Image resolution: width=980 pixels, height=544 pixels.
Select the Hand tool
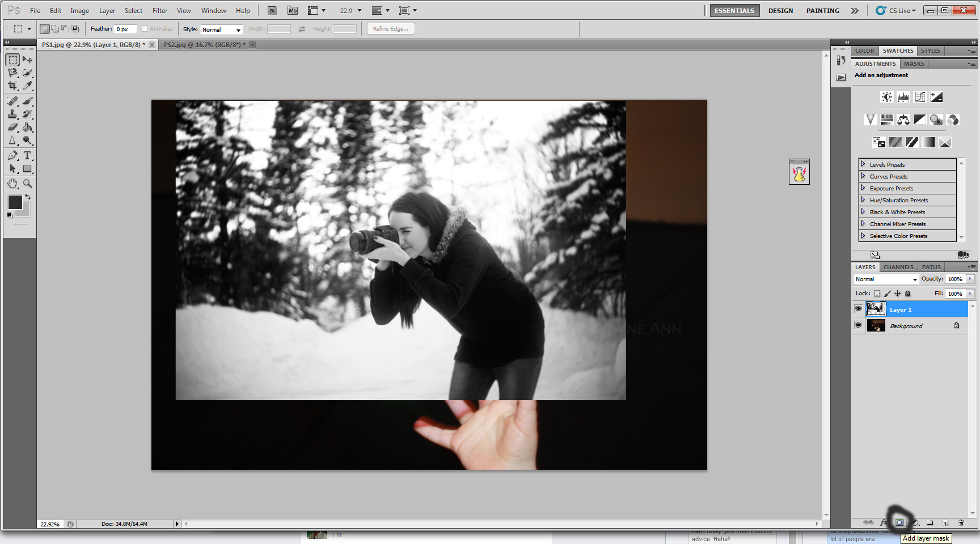pos(12,184)
